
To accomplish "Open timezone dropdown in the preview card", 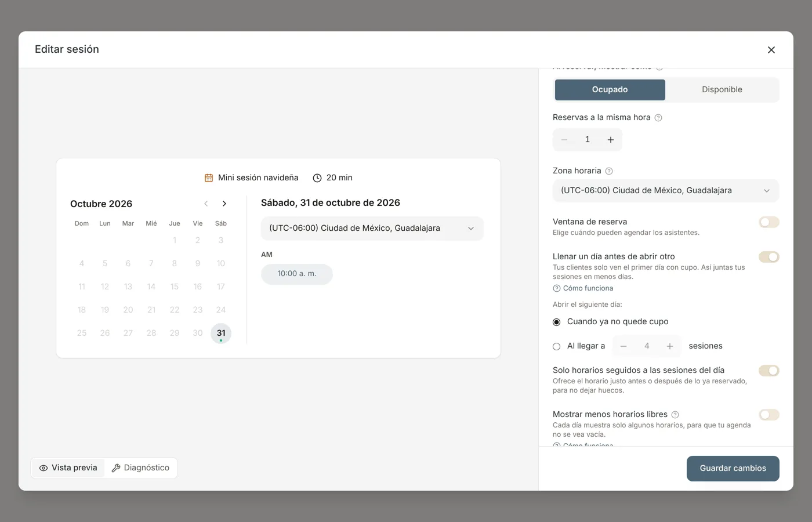I will pyautogui.click(x=372, y=229).
